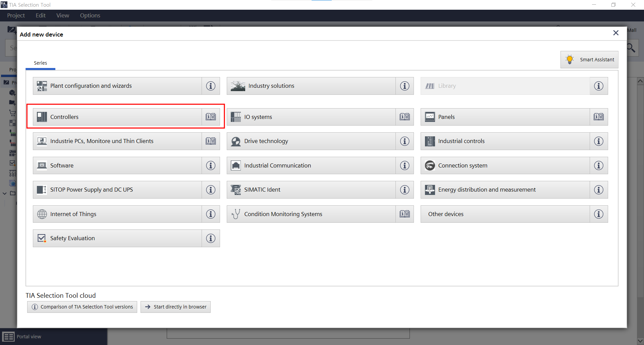Show info for Energy distribution and measurement

point(599,190)
